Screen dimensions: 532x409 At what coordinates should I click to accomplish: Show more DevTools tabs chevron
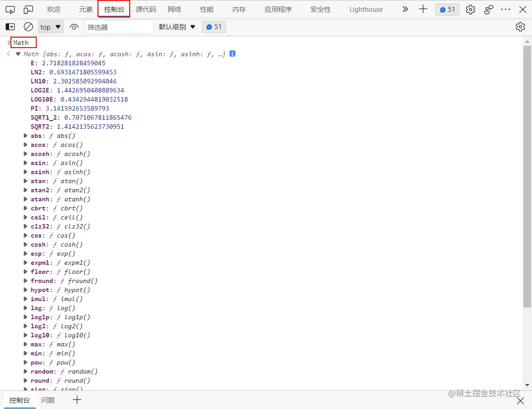(405, 9)
